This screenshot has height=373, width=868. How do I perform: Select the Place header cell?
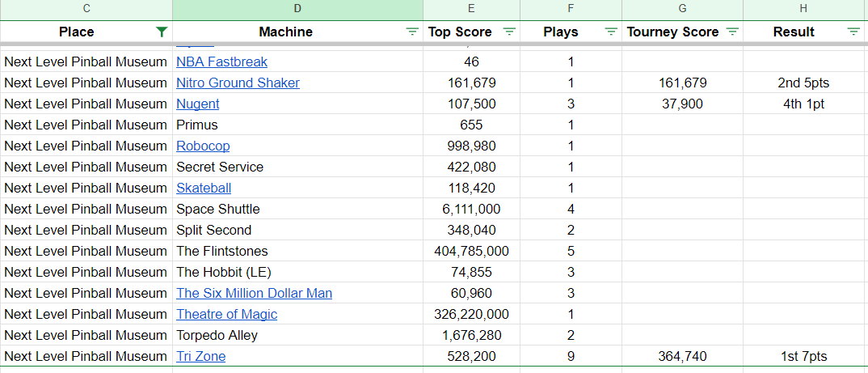click(x=86, y=32)
